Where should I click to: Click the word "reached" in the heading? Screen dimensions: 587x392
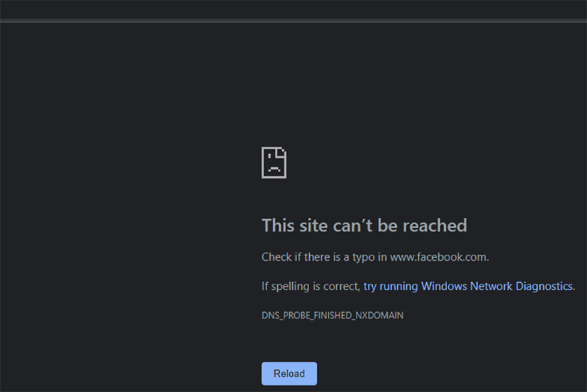435,225
